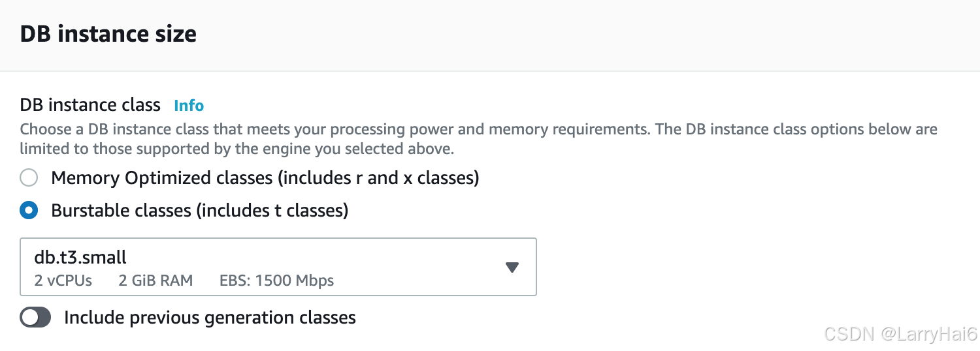
Task: Click the dropdown arrow triangle icon
Action: [x=512, y=267]
